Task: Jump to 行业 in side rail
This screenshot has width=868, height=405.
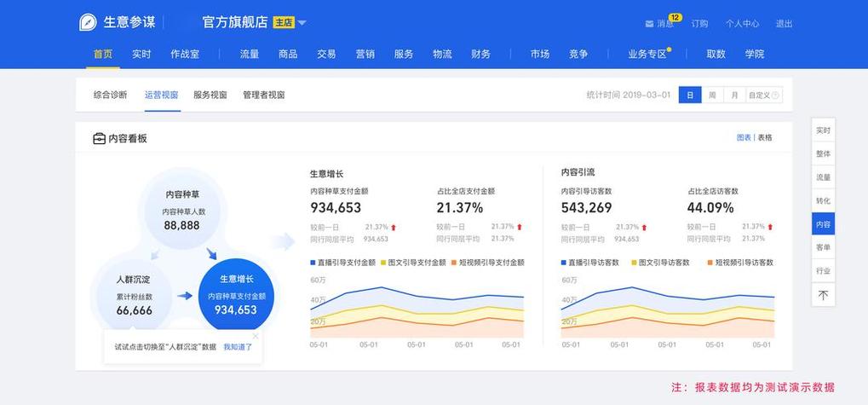Action: [x=823, y=271]
